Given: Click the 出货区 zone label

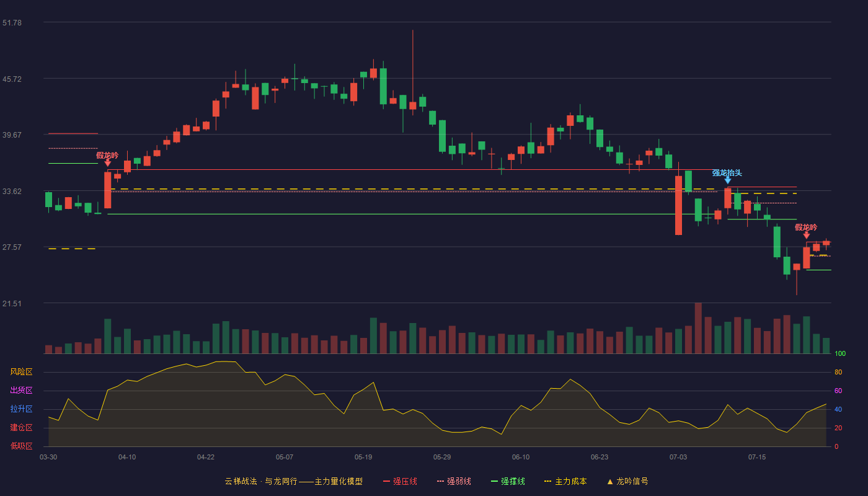Looking at the screenshot, I should [21, 391].
